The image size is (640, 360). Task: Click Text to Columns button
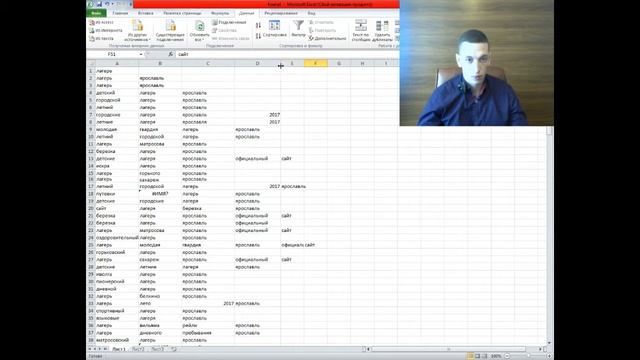coord(361,31)
